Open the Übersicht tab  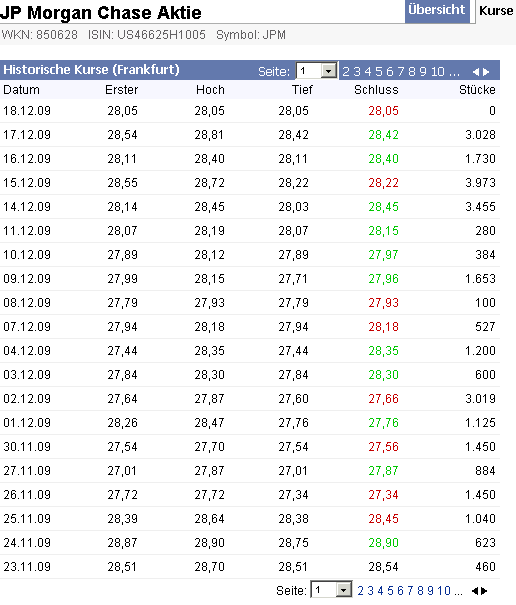[437, 11]
